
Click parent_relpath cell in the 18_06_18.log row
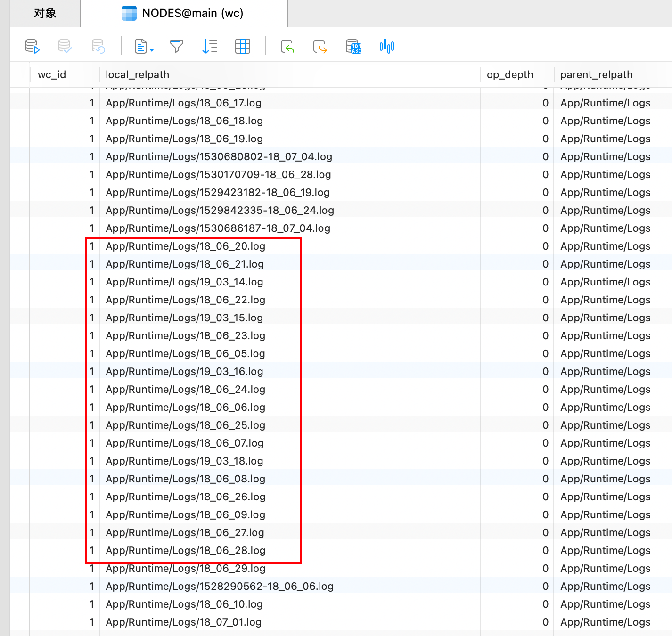pos(613,121)
